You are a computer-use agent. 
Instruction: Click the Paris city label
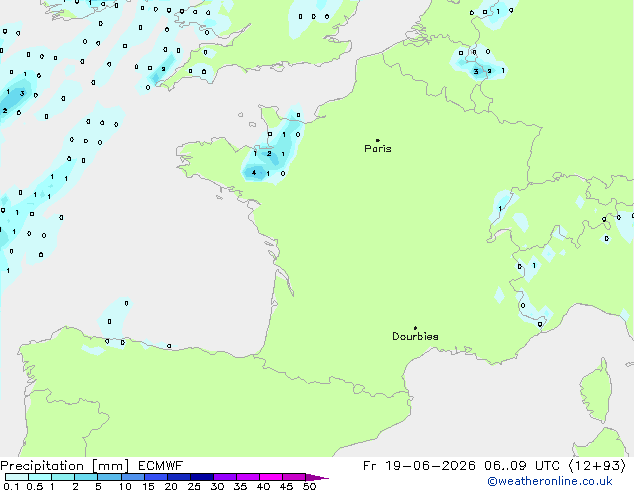click(x=378, y=149)
